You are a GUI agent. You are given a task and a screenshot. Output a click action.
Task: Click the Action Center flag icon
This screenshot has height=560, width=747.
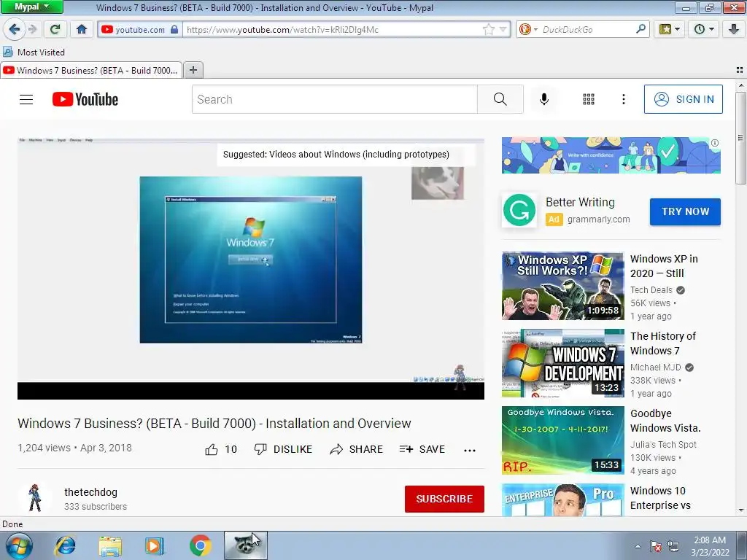(x=656, y=546)
